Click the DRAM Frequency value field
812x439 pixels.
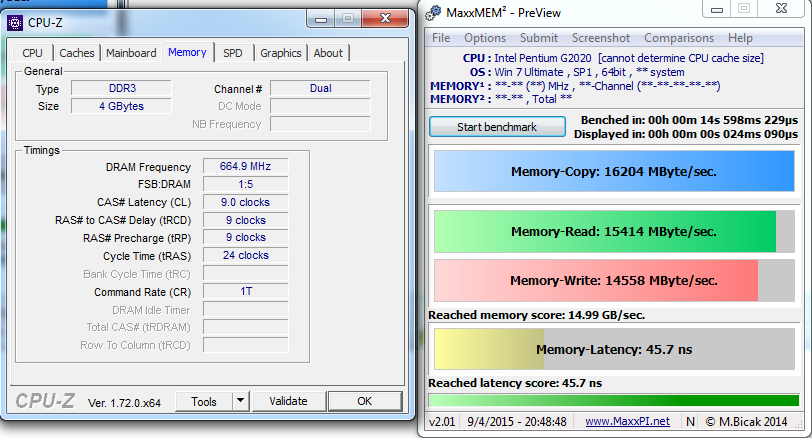[244, 166]
